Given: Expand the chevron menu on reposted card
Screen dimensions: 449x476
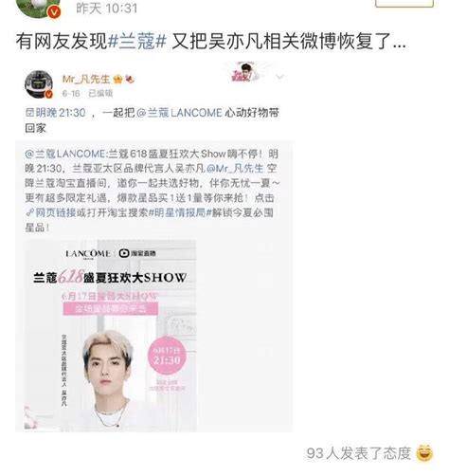Looking at the screenshot, I should [x=279, y=77].
